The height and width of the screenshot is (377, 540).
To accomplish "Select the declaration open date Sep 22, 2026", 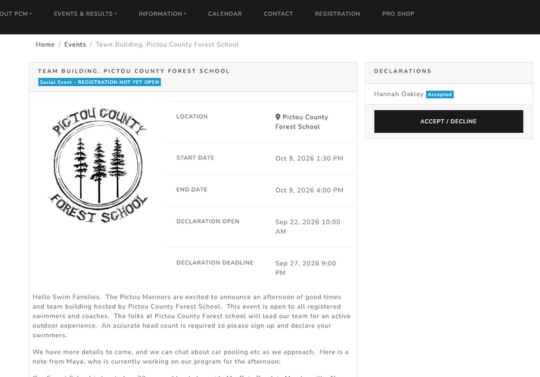I will click(x=308, y=227).
